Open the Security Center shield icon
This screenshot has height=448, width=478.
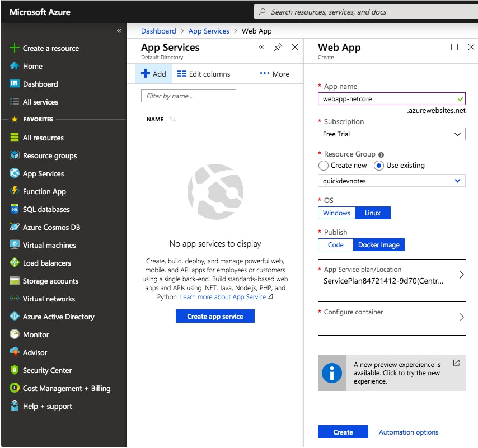(x=15, y=370)
